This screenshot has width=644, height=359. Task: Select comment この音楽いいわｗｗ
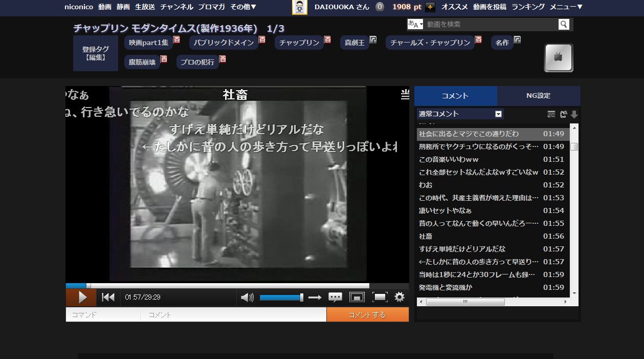tap(493, 159)
